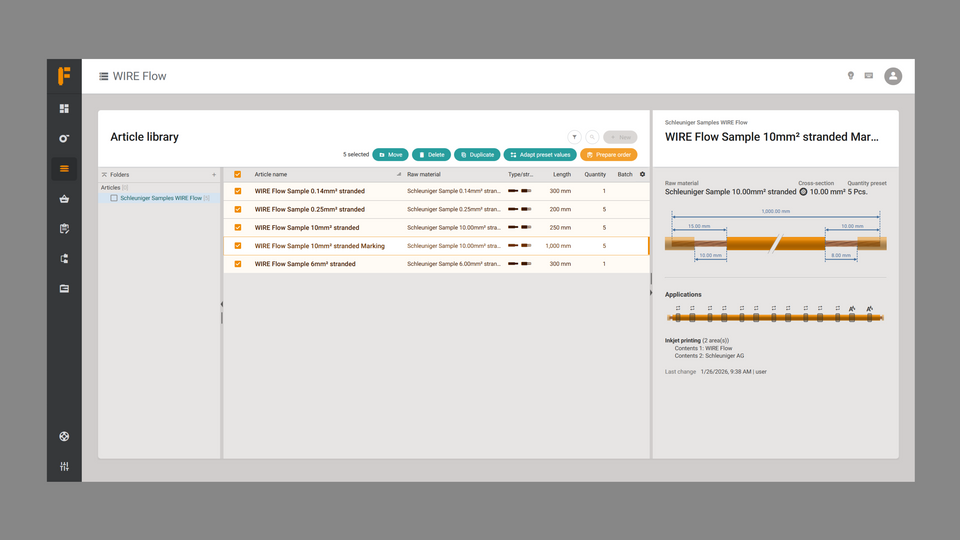Open the clipboard edit sidebar icon
This screenshot has width=960, height=540.
[64, 228]
